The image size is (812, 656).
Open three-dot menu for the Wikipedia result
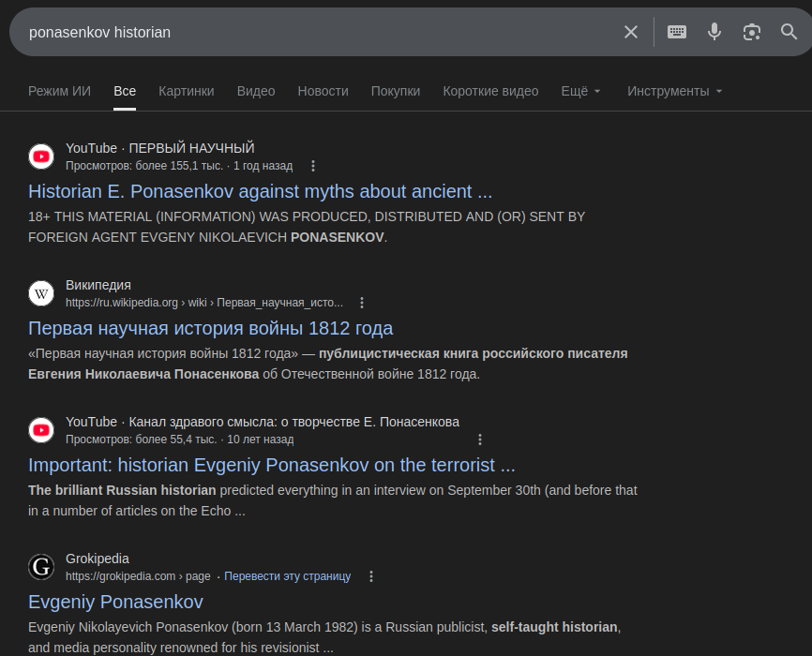pos(362,303)
